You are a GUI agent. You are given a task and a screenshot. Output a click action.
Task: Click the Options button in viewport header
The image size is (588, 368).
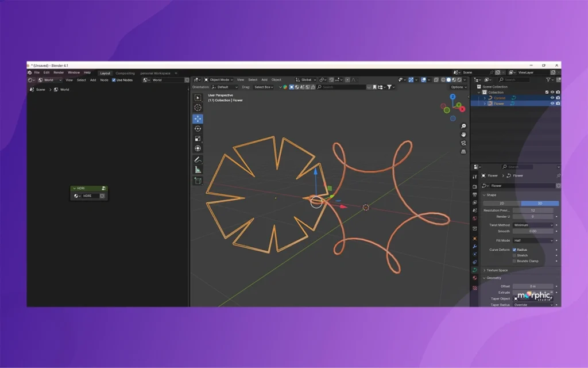point(458,87)
